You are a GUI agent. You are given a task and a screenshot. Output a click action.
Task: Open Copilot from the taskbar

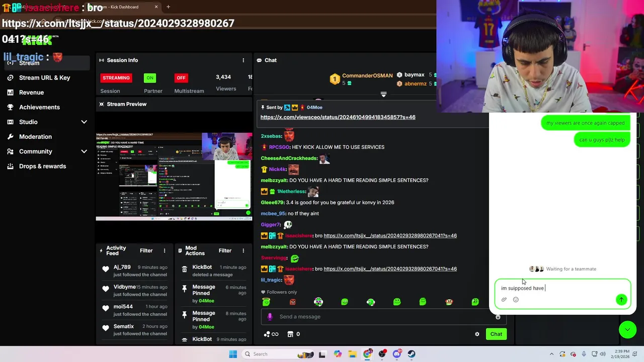338,354
